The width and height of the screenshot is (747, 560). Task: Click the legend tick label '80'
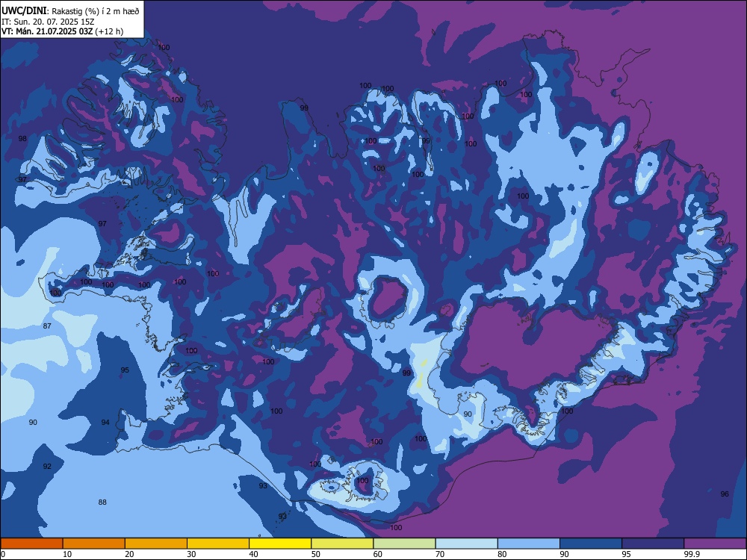502,554
